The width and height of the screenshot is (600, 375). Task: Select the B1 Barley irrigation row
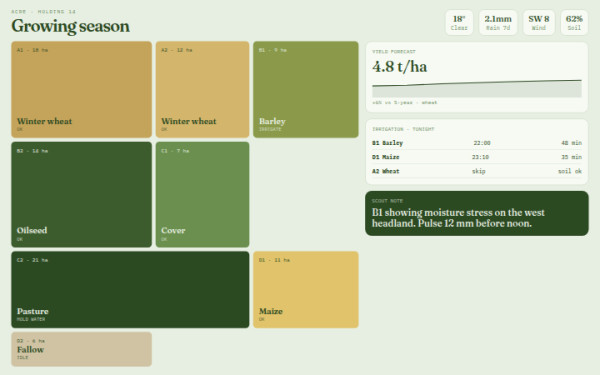pyautogui.click(x=477, y=143)
